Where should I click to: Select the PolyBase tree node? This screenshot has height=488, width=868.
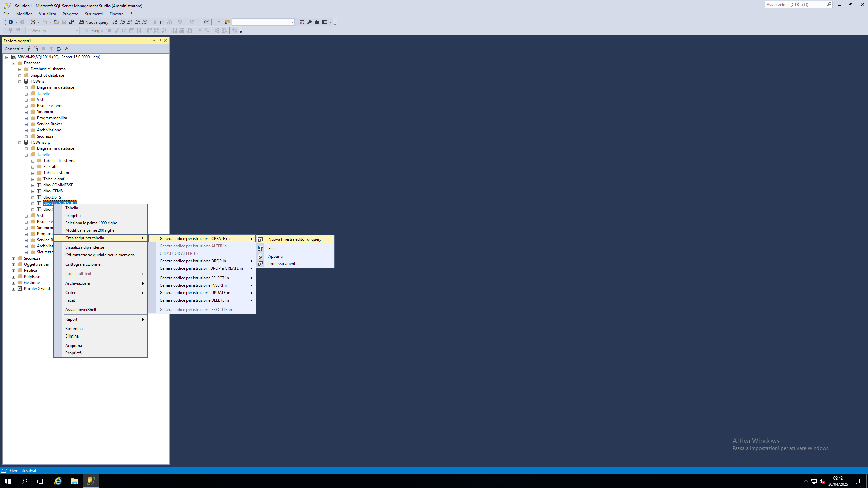coord(32,277)
